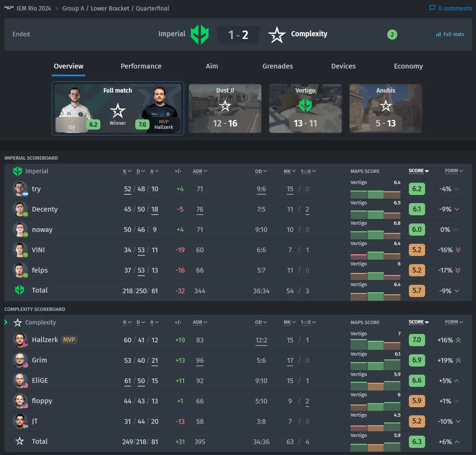Click the green arrow left of Complexity scoreboard
The image size is (476, 455).
(6, 322)
